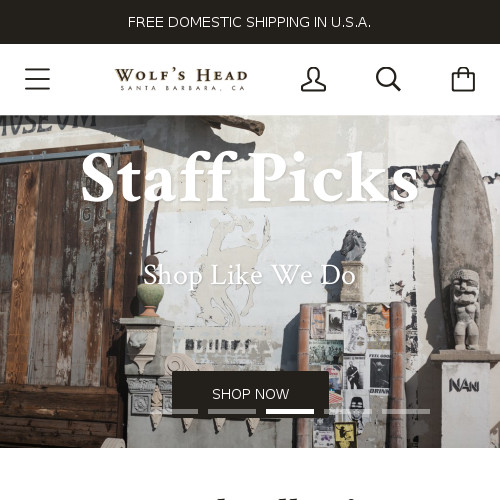Screen dimensions: 500x500
Task: Open the hamburger navigation menu
Action: 37,79
